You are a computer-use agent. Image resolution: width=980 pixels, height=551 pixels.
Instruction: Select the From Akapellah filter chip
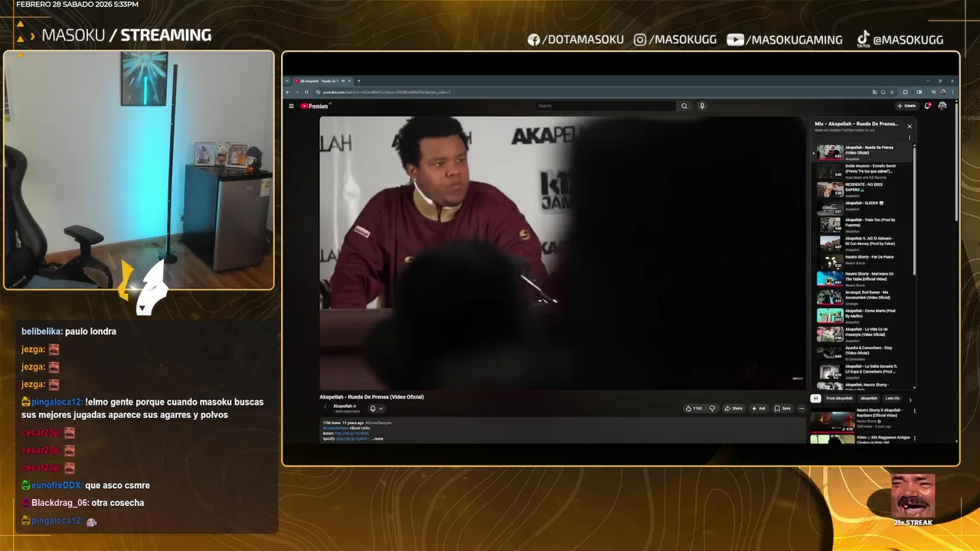click(839, 398)
